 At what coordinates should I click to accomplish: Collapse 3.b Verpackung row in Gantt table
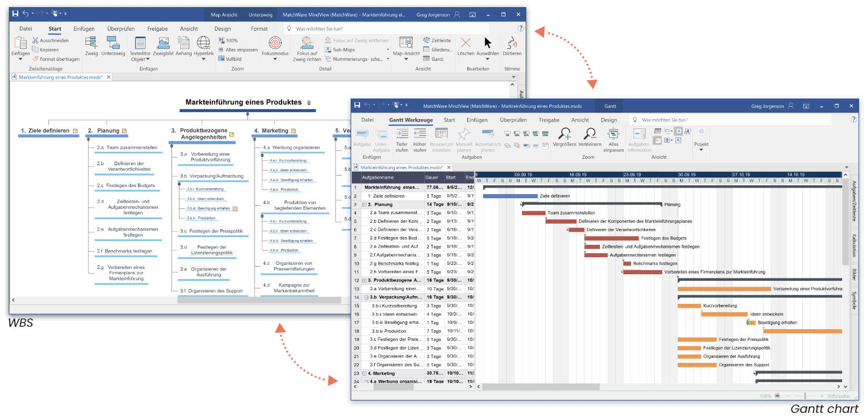pos(365,297)
